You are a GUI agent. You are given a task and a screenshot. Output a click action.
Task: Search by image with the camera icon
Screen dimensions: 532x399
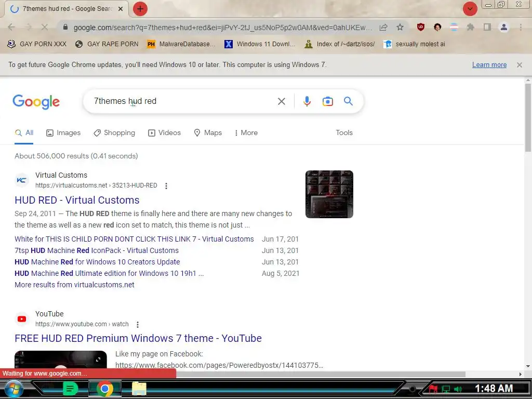(328, 101)
